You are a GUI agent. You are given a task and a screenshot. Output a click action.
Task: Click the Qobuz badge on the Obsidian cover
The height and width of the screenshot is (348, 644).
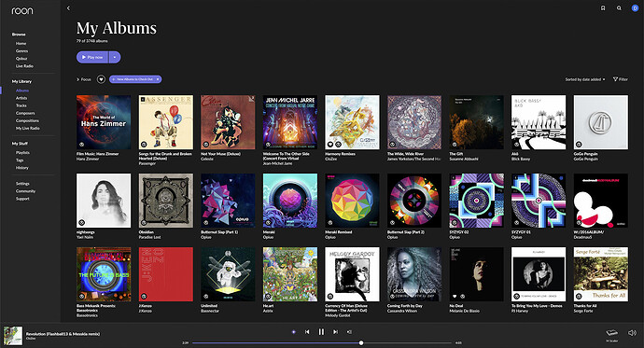[x=144, y=223]
